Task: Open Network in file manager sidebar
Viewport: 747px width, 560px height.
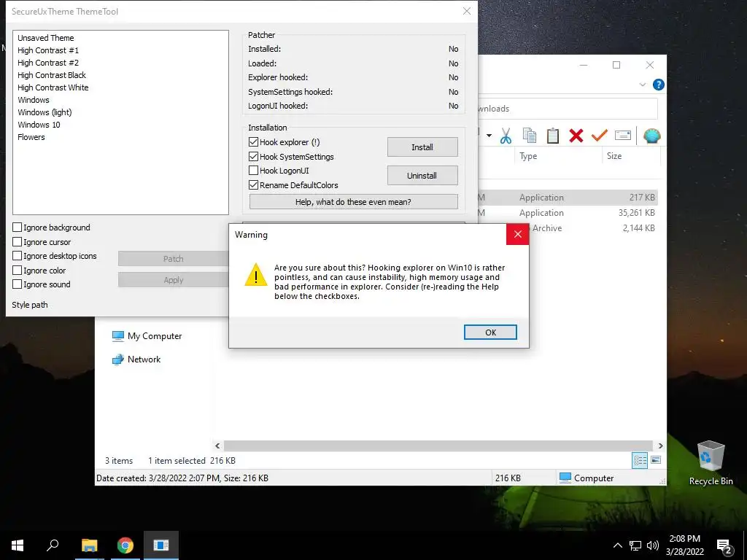Action: pyautogui.click(x=136, y=359)
